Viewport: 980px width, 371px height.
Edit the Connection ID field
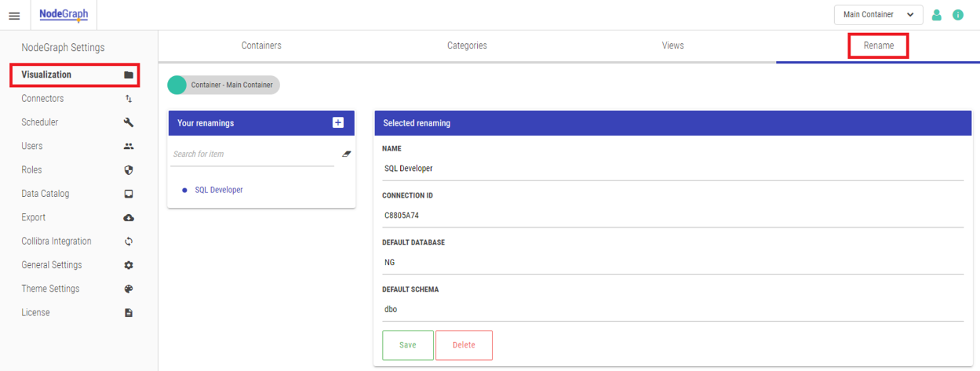coord(673,215)
